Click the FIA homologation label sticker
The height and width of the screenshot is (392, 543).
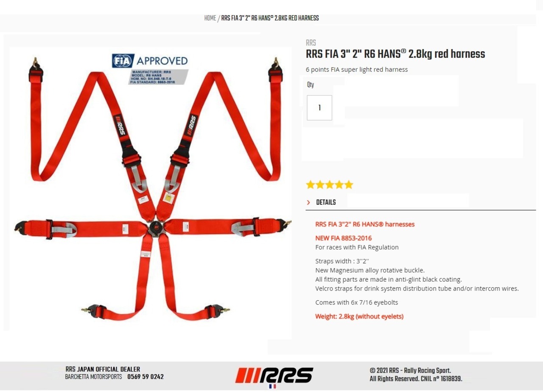pos(158,77)
